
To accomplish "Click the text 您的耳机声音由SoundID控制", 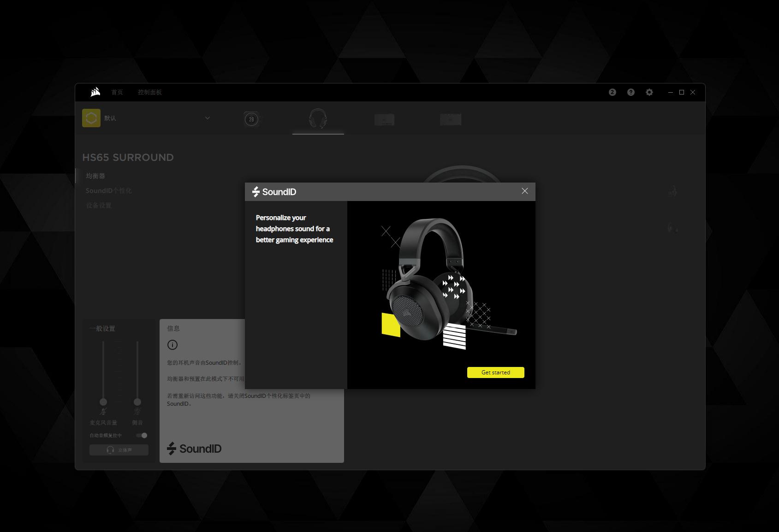I will (204, 363).
